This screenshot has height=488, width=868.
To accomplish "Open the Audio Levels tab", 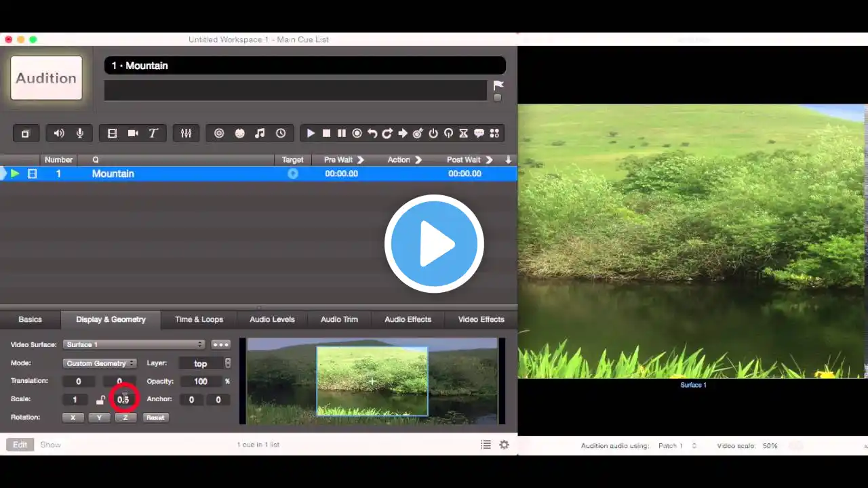I will pos(272,319).
